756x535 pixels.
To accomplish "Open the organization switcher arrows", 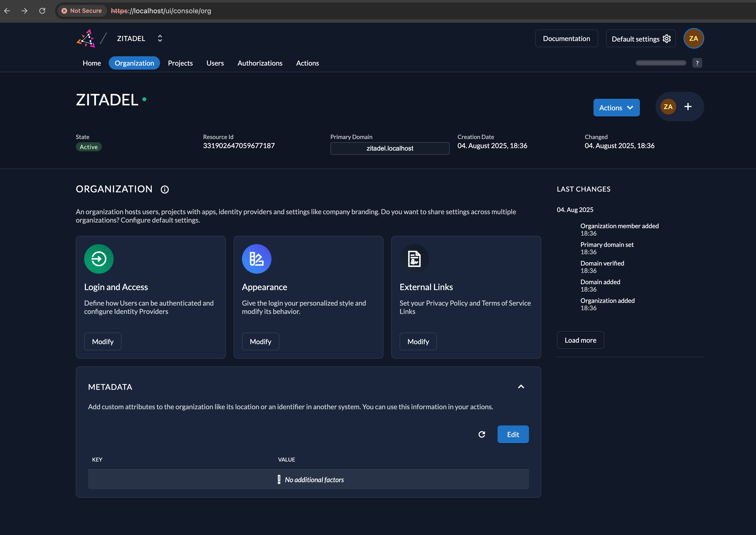I will pyautogui.click(x=160, y=39).
